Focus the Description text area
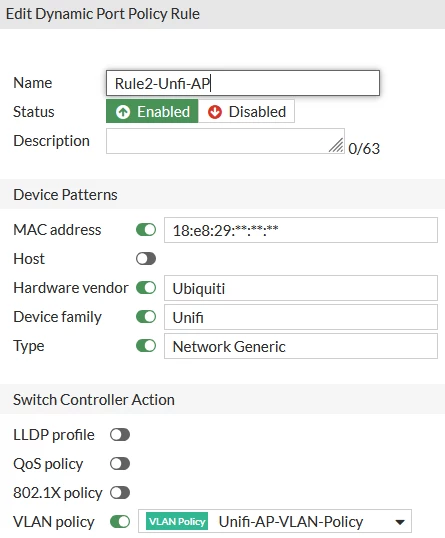Viewport: 445px width, 538px height. click(x=225, y=141)
